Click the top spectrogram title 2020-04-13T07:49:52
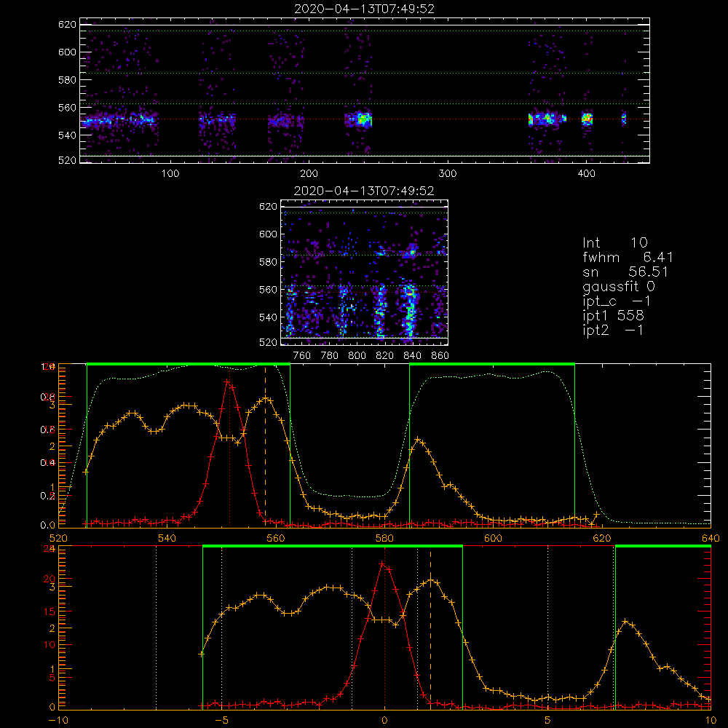Image resolution: width=728 pixels, height=728 pixels. point(365,9)
